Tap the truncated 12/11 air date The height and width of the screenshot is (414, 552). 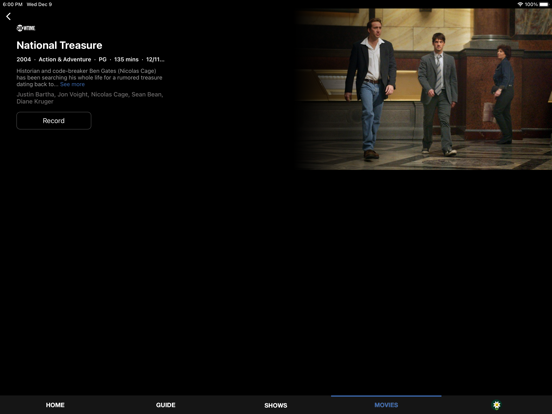155,59
